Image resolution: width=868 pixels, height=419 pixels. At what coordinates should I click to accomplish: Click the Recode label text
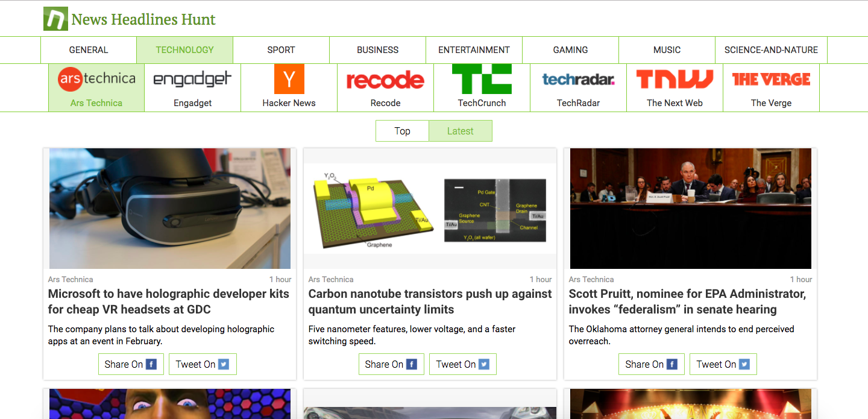pos(386,103)
